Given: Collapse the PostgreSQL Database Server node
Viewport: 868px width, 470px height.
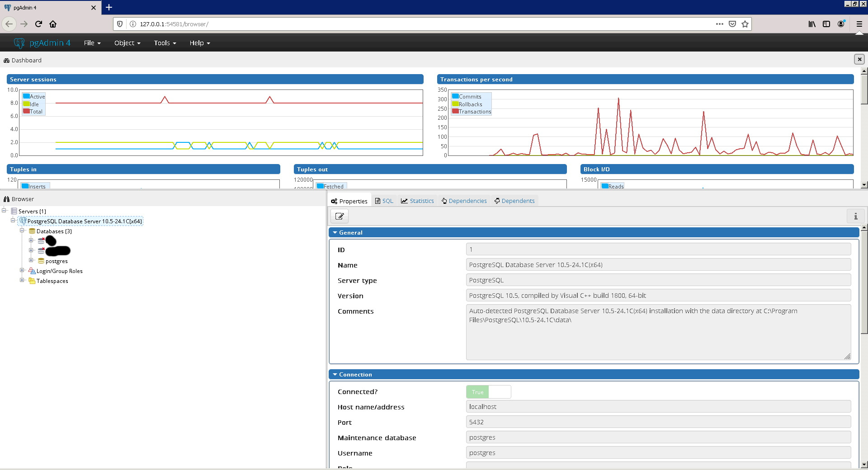Looking at the screenshot, I should tap(13, 220).
